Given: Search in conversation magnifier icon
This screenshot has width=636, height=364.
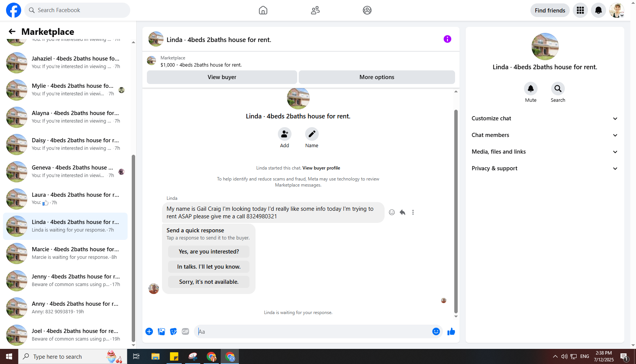Looking at the screenshot, I should tap(558, 89).
